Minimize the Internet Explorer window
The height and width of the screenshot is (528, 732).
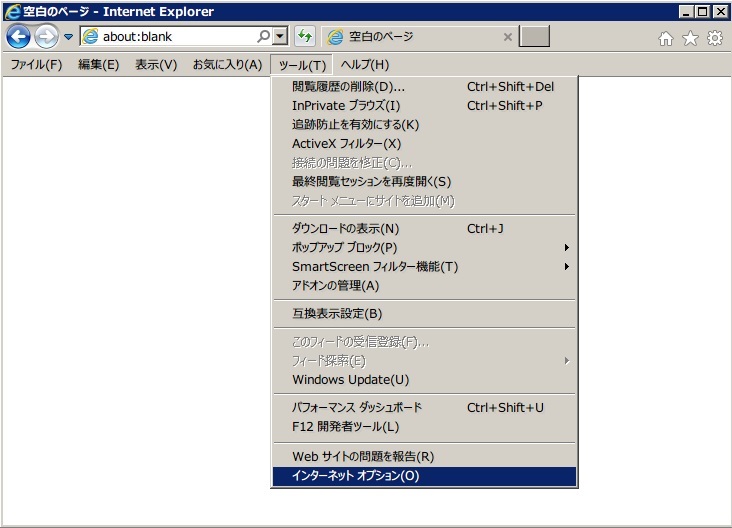click(x=686, y=12)
